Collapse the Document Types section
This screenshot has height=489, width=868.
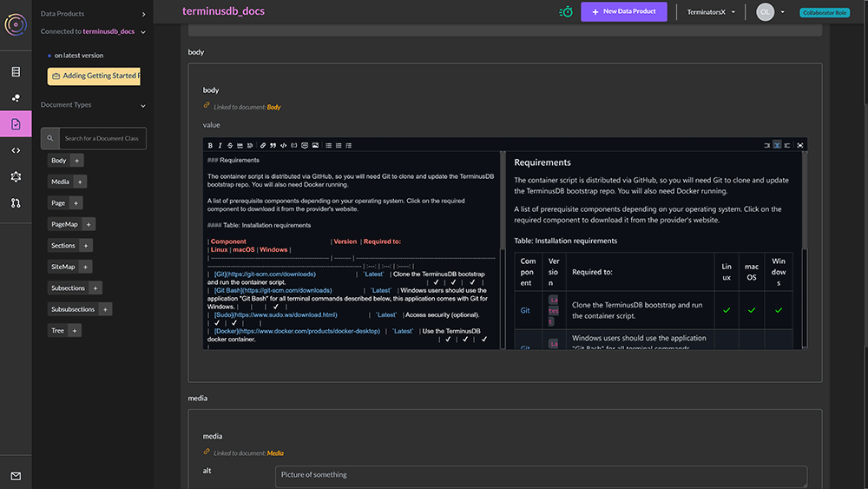tap(143, 105)
